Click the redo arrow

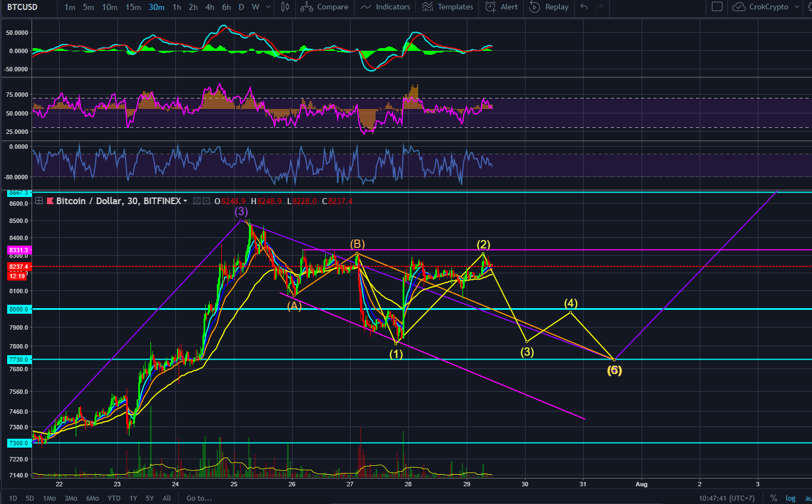pos(599,7)
